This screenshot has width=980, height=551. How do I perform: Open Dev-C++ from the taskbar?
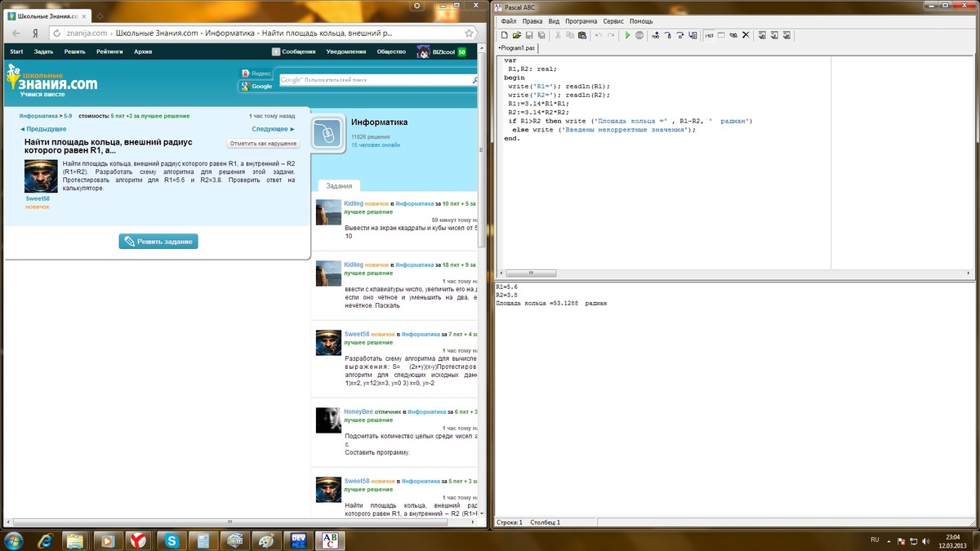(x=298, y=540)
